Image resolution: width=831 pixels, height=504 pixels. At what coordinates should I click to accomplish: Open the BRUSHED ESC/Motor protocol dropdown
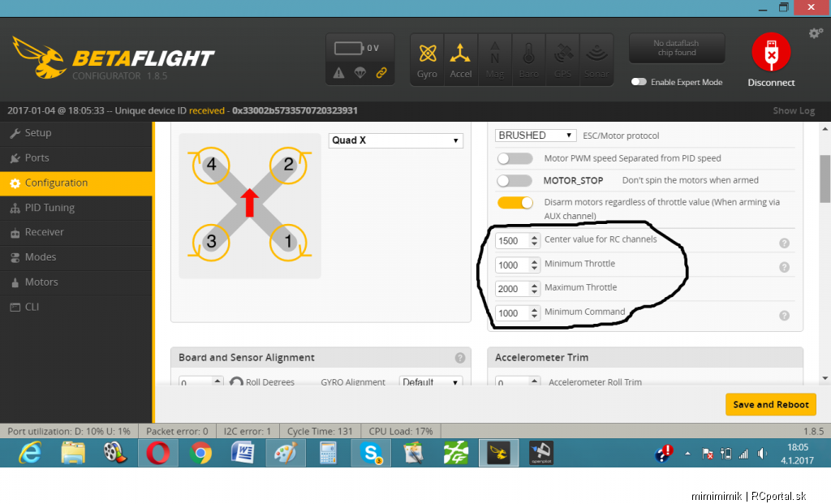pyautogui.click(x=536, y=136)
